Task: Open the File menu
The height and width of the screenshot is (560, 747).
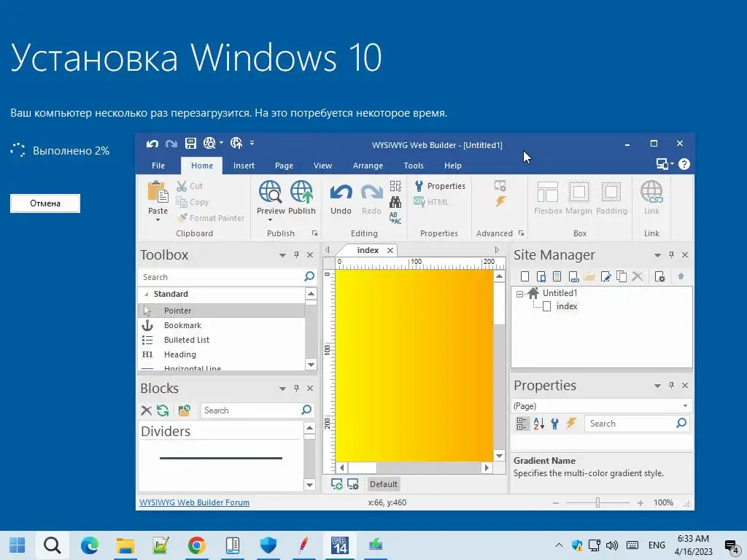Action: point(158,166)
